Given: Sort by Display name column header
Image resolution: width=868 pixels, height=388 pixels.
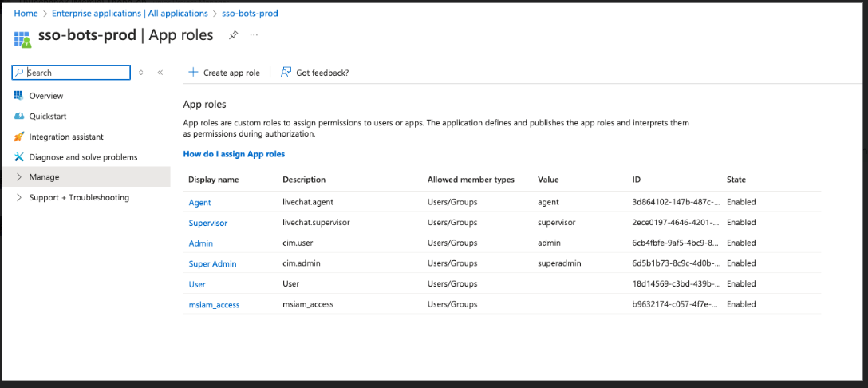Looking at the screenshot, I should (x=213, y=180).
